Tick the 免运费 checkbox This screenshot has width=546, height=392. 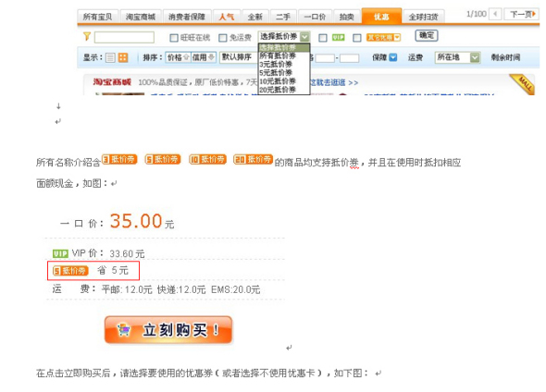pos(222,38)
